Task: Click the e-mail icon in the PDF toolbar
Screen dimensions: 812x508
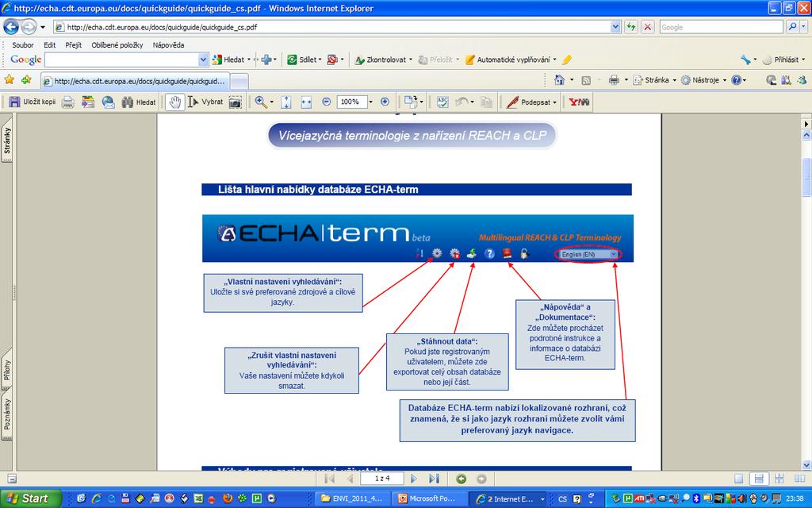Action: [x=108, y=102]
